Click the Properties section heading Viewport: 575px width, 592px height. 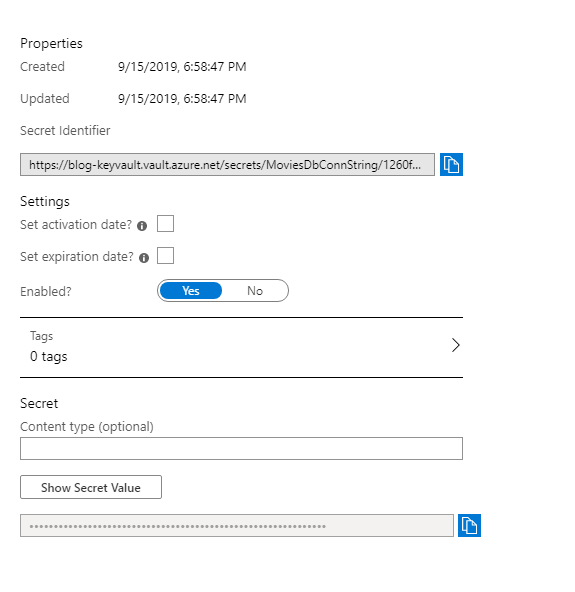(51, 43)
